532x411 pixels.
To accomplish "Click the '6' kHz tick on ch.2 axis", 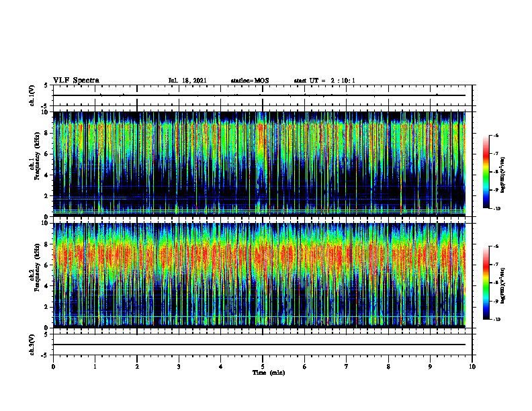I will 47,265.
